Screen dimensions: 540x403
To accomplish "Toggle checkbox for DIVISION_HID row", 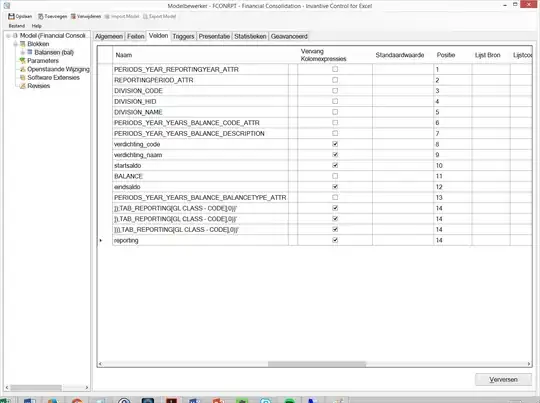I will click(x=335, y=101).
